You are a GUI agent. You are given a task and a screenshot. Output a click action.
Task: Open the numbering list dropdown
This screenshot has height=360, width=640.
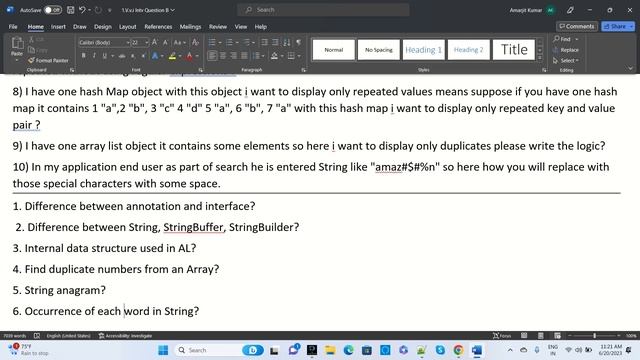(x=237, y=42)
